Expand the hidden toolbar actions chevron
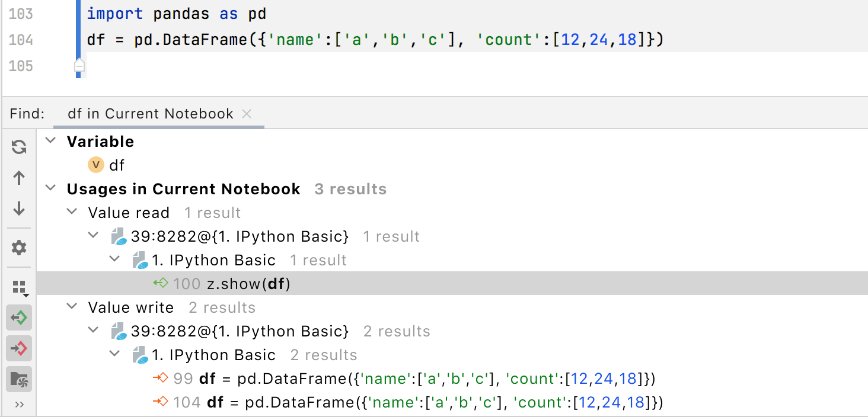Image resolution: width=868 pixels, height=417 pixels. pos(18,405)
